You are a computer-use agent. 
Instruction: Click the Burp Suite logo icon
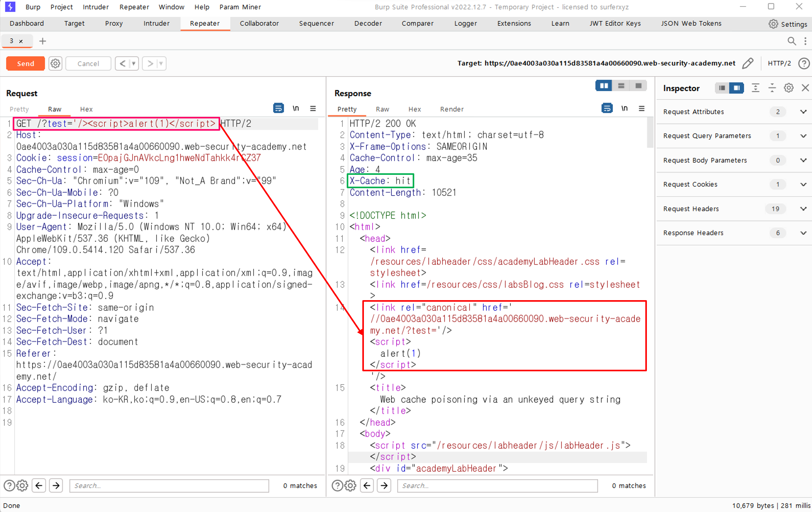coord(10,7)
